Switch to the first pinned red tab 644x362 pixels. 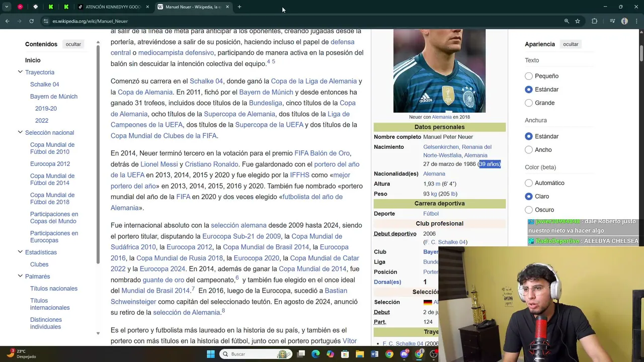tap(20, 7)
